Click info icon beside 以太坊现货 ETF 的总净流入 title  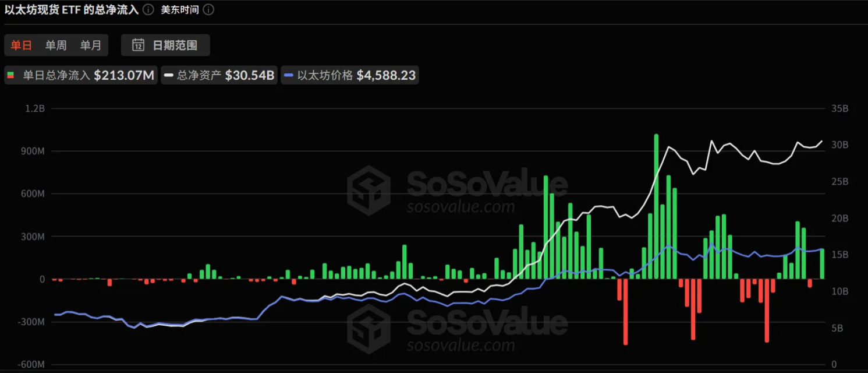coord(148,10)
